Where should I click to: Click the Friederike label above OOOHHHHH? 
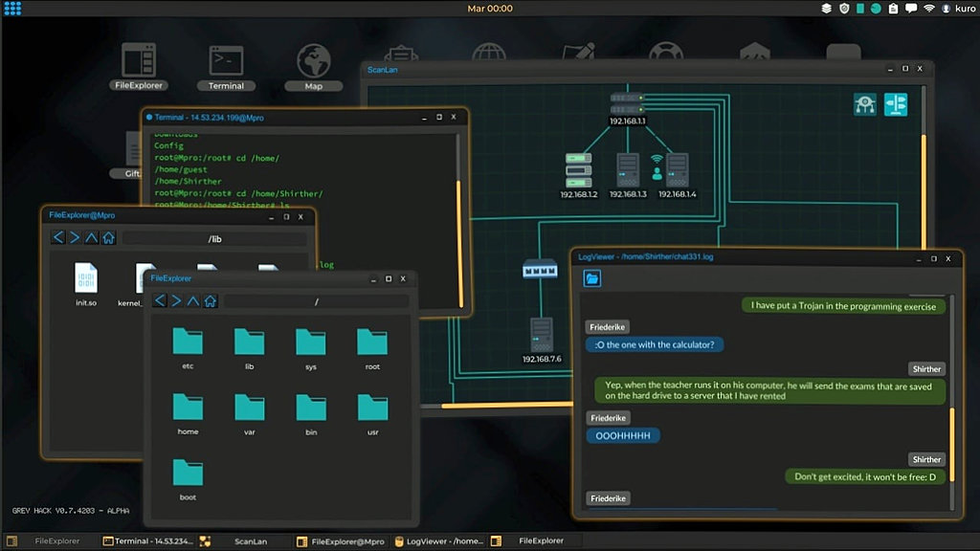tap(608, 418)
